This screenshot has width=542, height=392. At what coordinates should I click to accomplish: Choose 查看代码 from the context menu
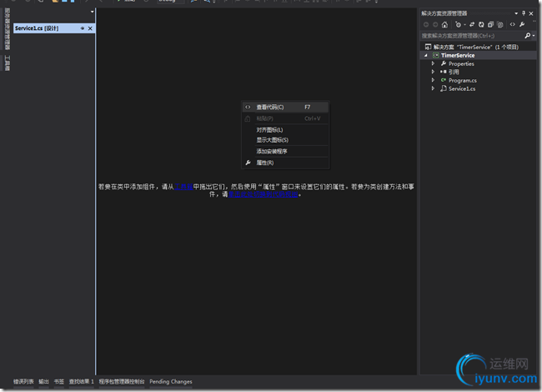pyautogui.click(x=269, y=107)
